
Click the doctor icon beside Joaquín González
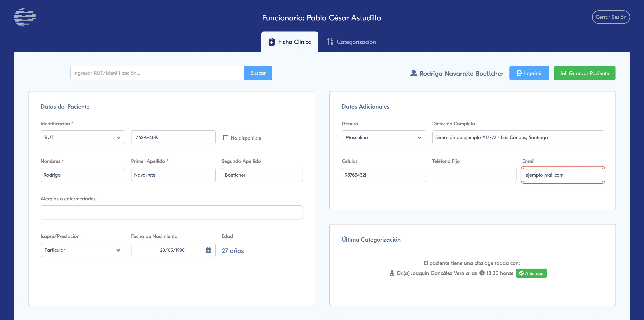click(x=392, y=273)
